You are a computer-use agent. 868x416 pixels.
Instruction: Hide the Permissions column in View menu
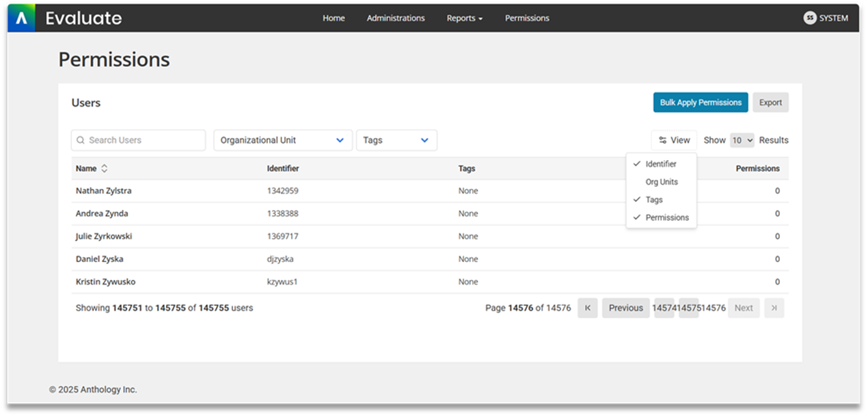pos(666,218)
